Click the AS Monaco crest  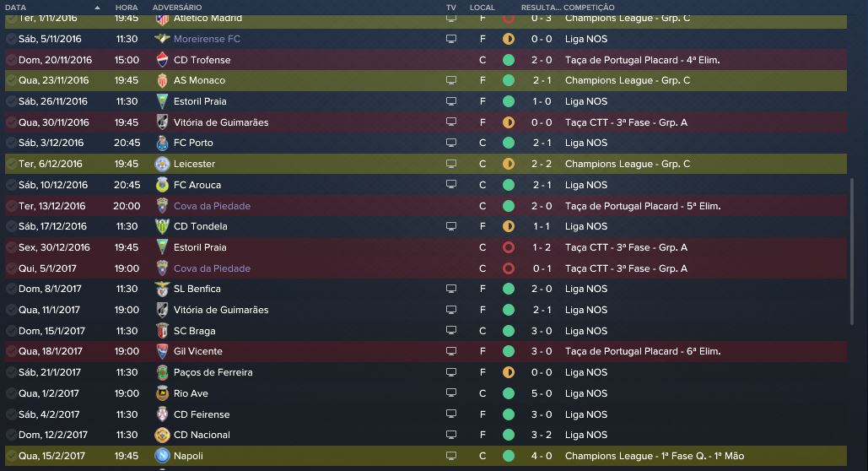(163, 80)
